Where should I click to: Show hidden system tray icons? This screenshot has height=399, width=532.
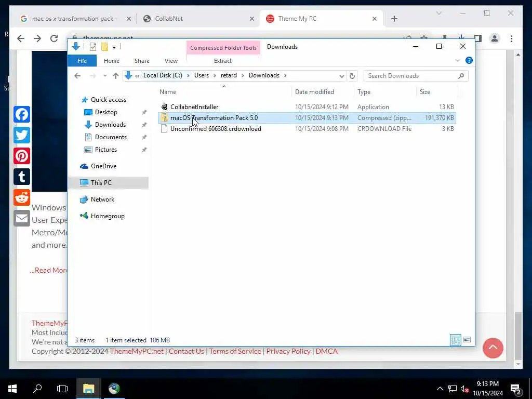pos(440,389)
